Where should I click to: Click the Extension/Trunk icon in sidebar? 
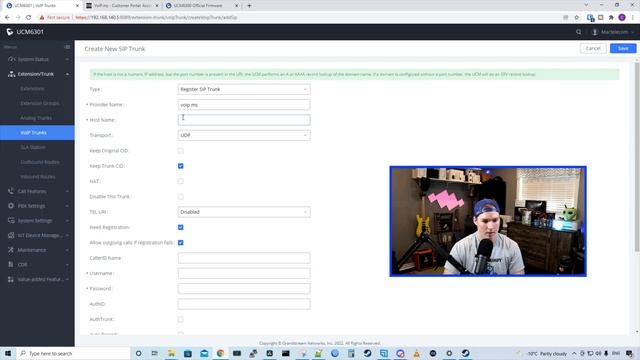point(11,74)
